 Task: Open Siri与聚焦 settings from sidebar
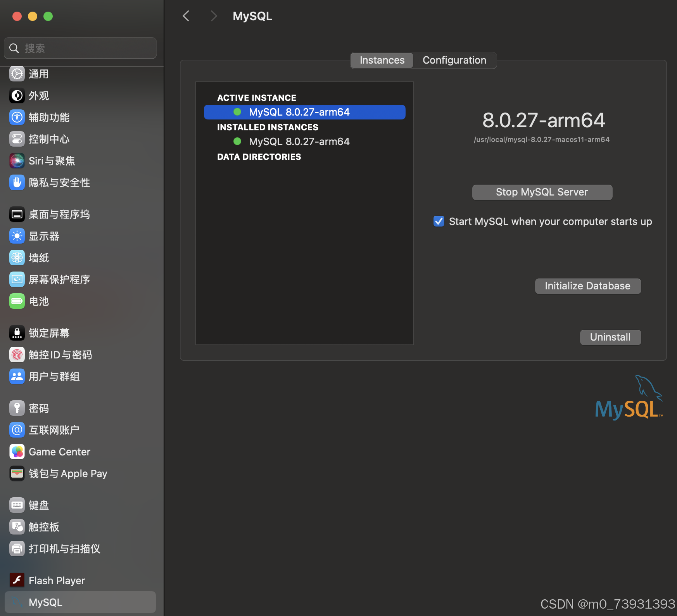(x=52, y=160)
